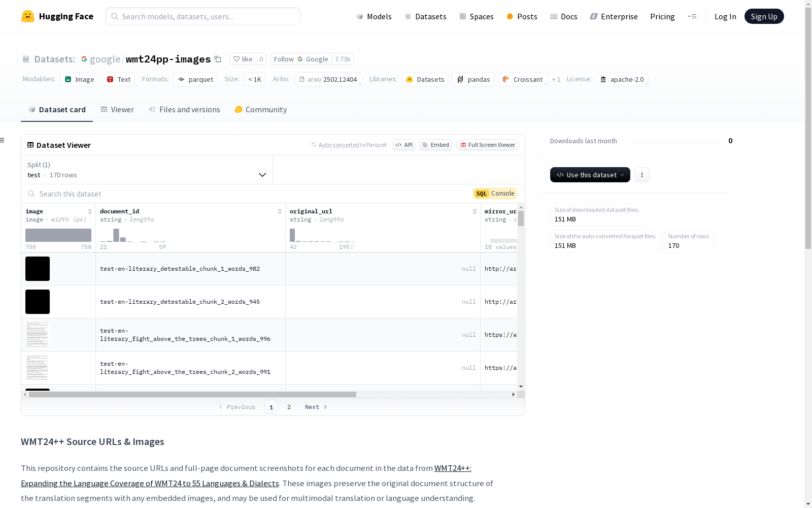Go to Posts in top navigation
This screenshot has width=812, height=508.
[x=522, y=16]
